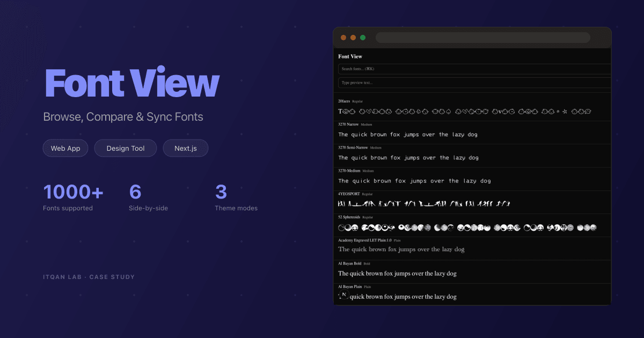The width and height of the screenshot is (644, 338).
Task: Select the 52 Sphereoids glyph row
Action: [x=464, y=227]
